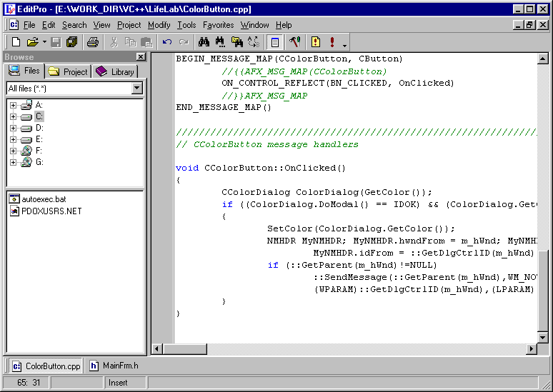Click the Save All icon
The image size is (553, 392).
coord(72,42)
